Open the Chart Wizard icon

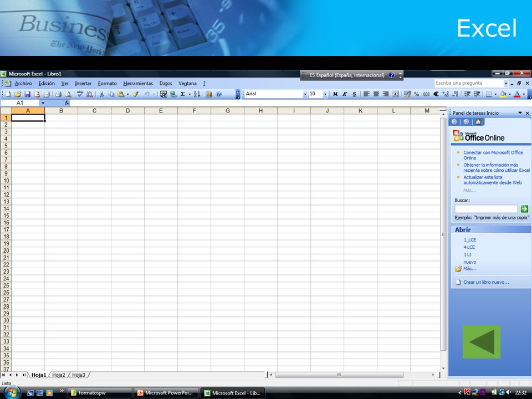point(209,94)
